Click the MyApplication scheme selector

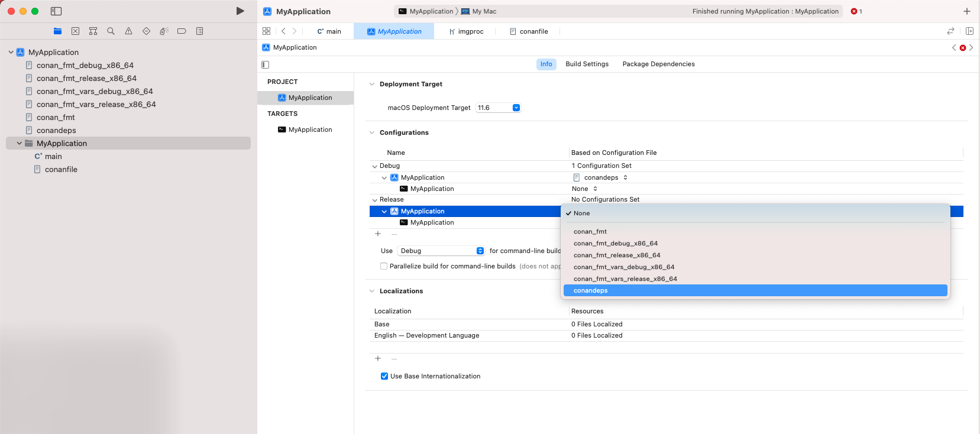point(426,11)
